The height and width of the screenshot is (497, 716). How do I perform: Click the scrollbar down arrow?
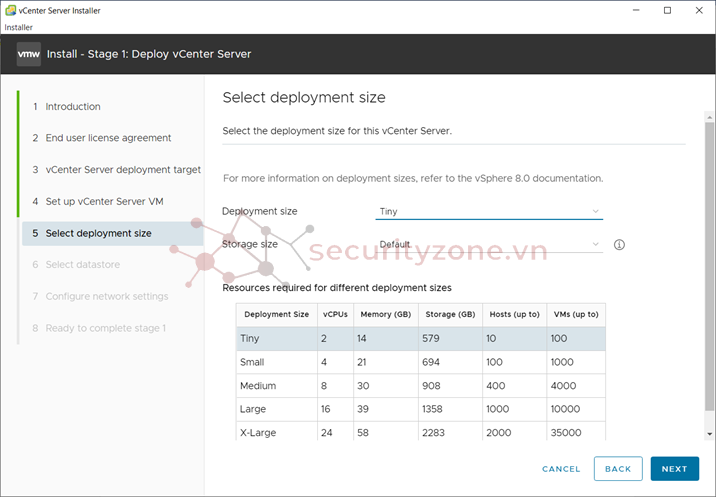(709, 434)
